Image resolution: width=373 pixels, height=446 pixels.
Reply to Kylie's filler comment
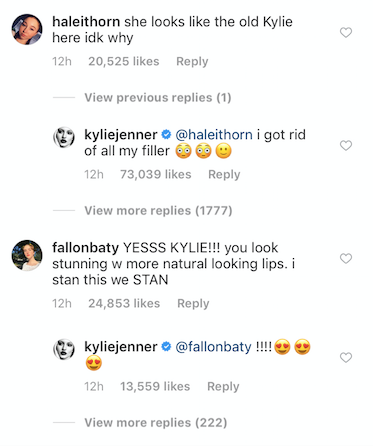[x=224, y=175]
